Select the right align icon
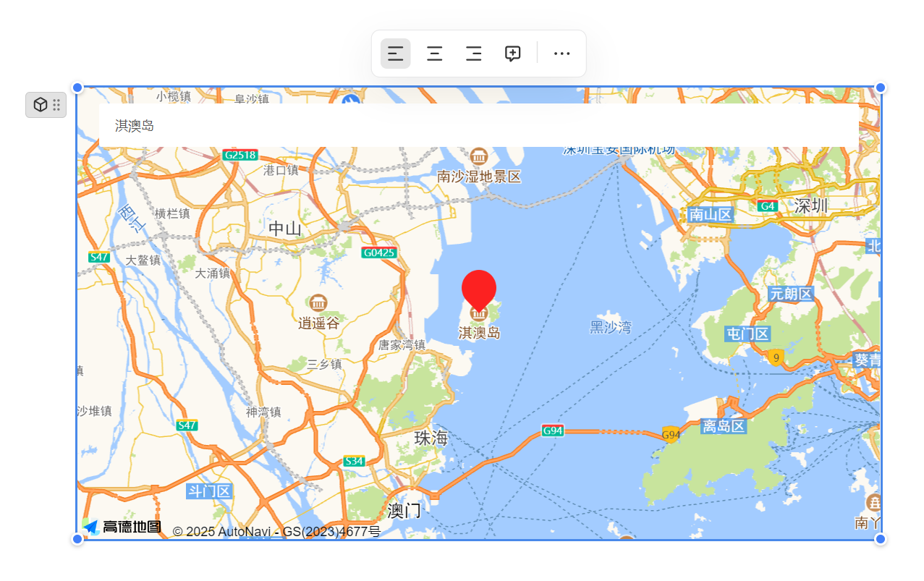This screenshot has height=581, width=924. 474,54
